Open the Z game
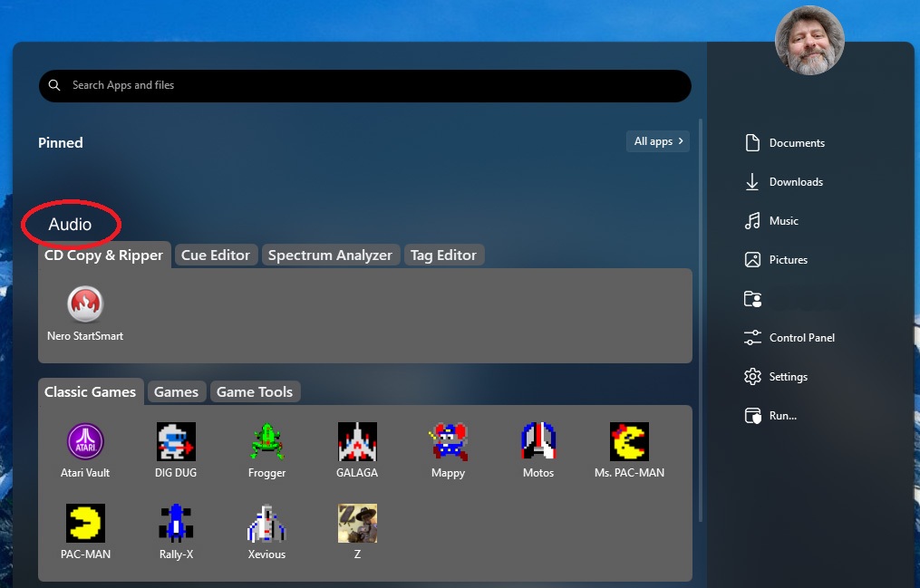The image size is (920, 588). 357,532
